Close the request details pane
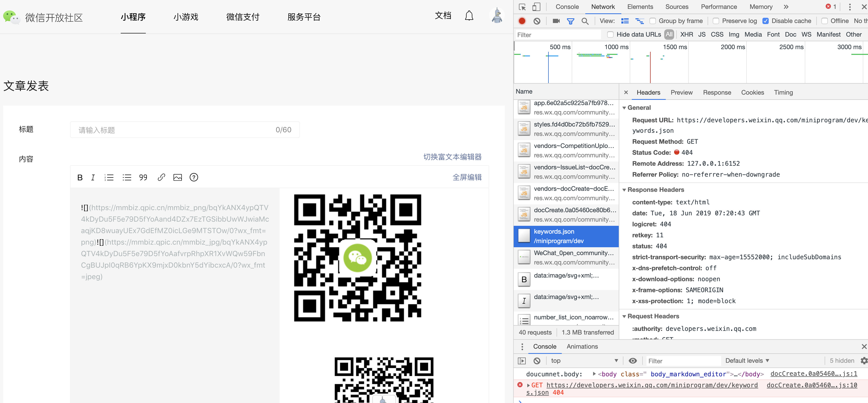The width and height of the screenshot is (868, 403). click(x=626, y=93)
